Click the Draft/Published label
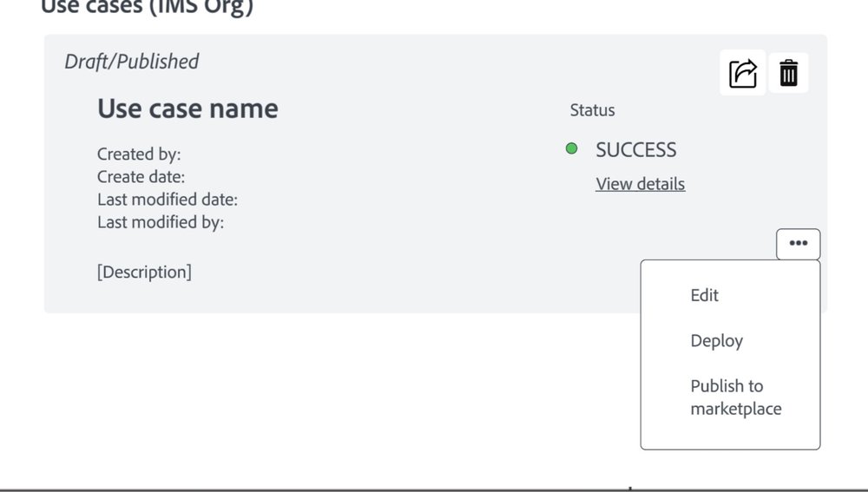 [132, 62]
